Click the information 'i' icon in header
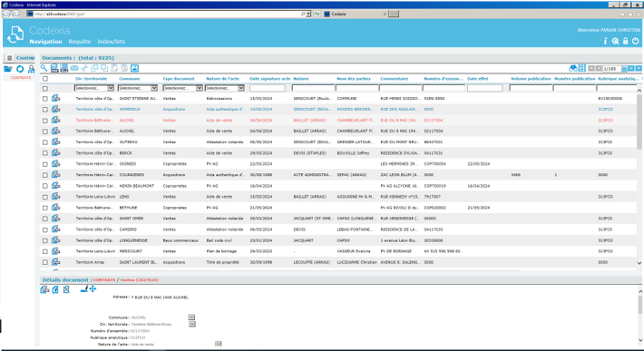 click(x=605, y=41)
